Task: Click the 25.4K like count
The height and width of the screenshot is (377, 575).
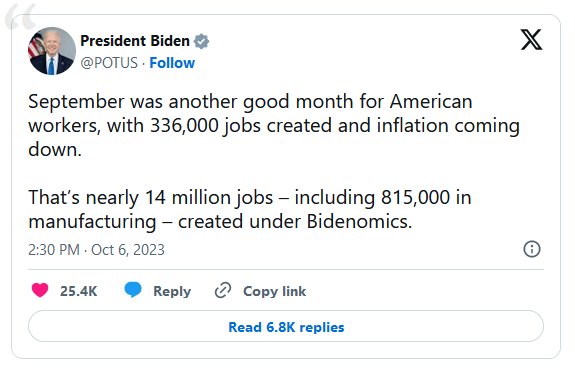Action: click(x=78, y=291)
